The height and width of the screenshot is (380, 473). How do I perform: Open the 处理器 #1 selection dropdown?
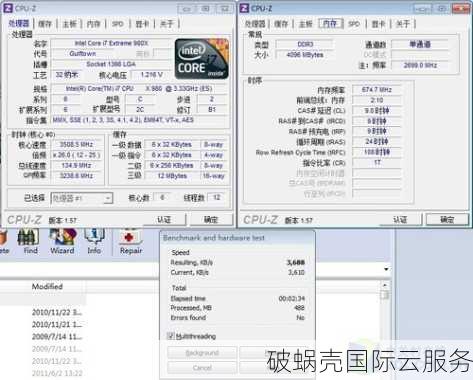click(x=82, y=198)
